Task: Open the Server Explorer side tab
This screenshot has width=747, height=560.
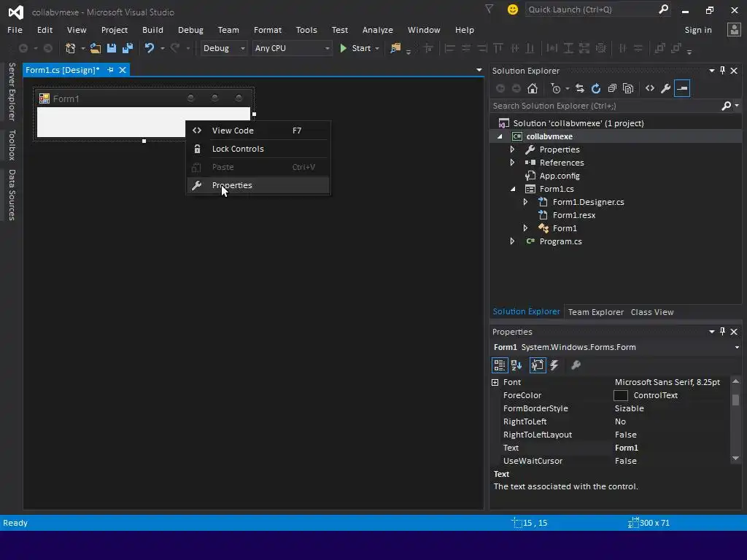Action: point(12,91)
